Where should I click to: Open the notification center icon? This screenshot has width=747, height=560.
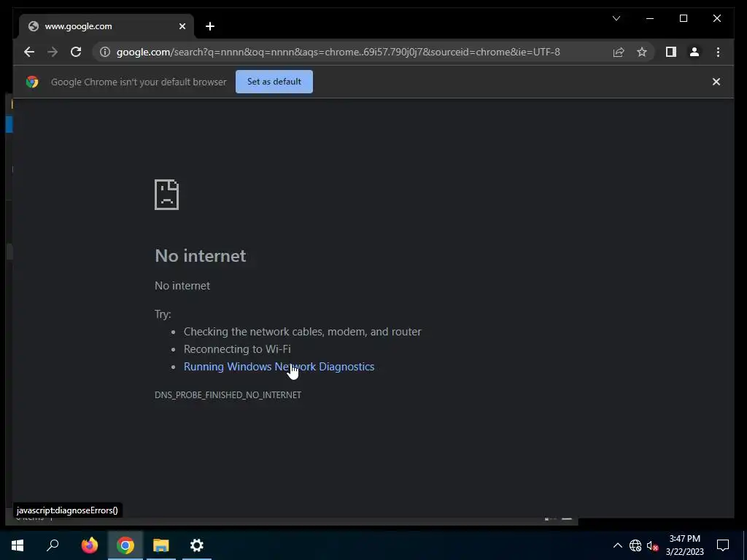click(x=723, y=545)
